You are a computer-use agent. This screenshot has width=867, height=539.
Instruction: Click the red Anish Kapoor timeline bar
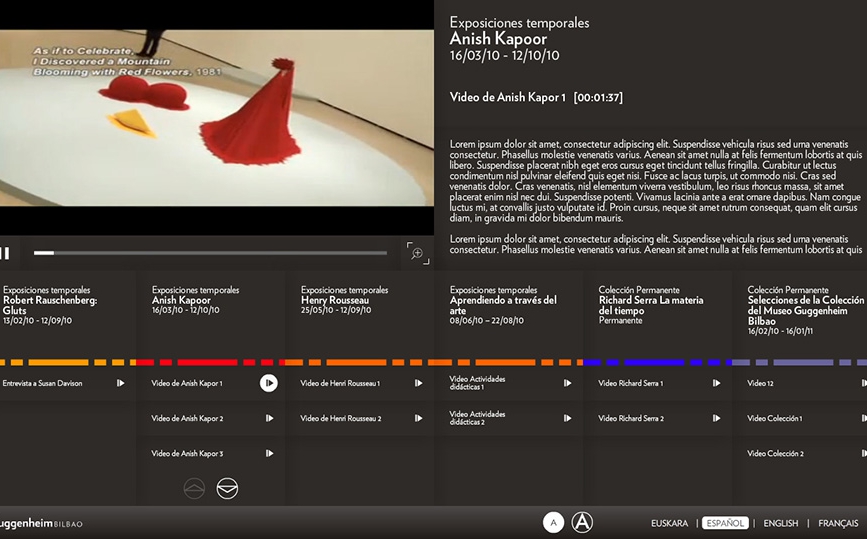click(x=210, y=363)
